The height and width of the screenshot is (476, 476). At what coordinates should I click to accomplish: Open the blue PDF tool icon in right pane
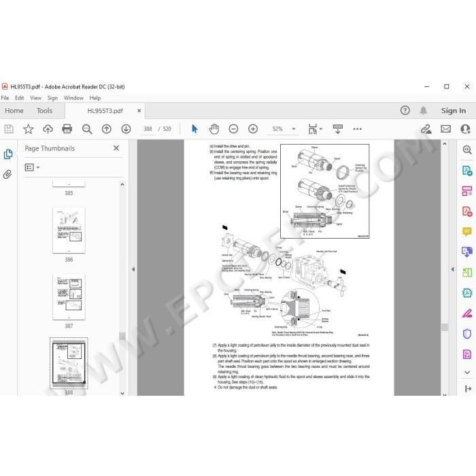tap(467, 292)
